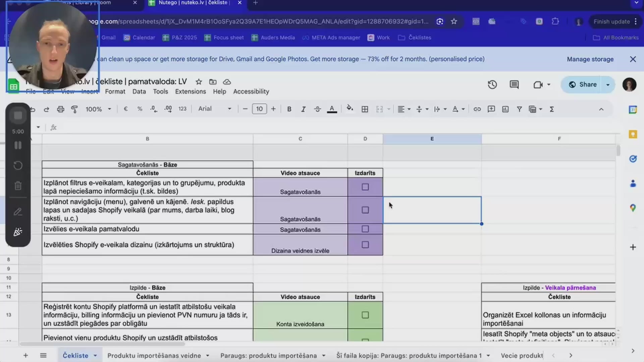Click the Functions sigma icon
Viewport: 644px width, 362px height.
click(x=552, y=109)
